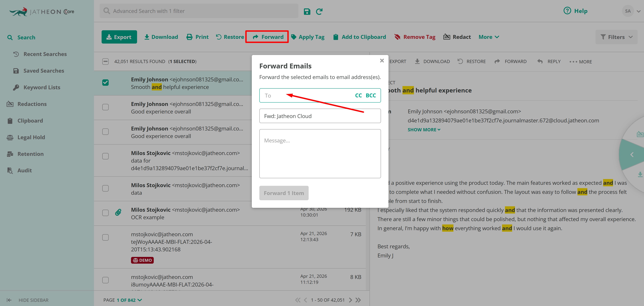
Task: Open Keyword Lists in sidebar
Action: (37, 87)
